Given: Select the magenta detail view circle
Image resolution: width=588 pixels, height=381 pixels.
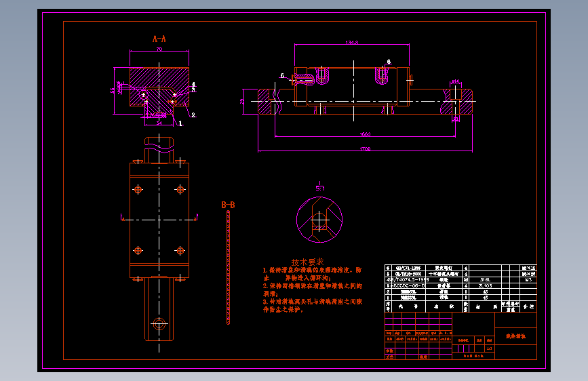Looking at the screenshot, I should tap(319, 220).
